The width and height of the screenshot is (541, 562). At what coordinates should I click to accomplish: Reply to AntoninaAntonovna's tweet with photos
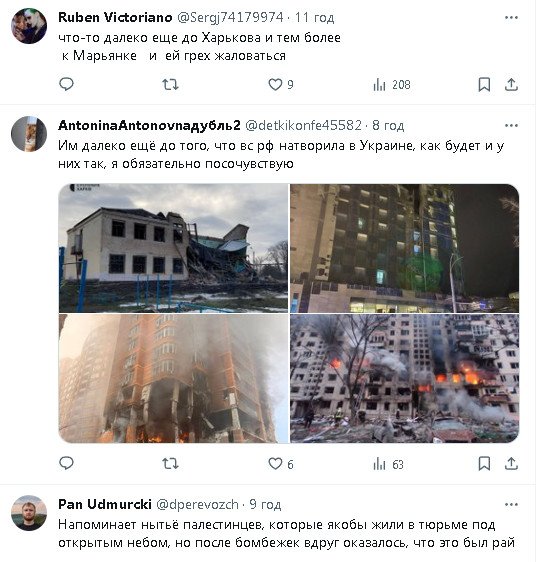tap(66, 464)
